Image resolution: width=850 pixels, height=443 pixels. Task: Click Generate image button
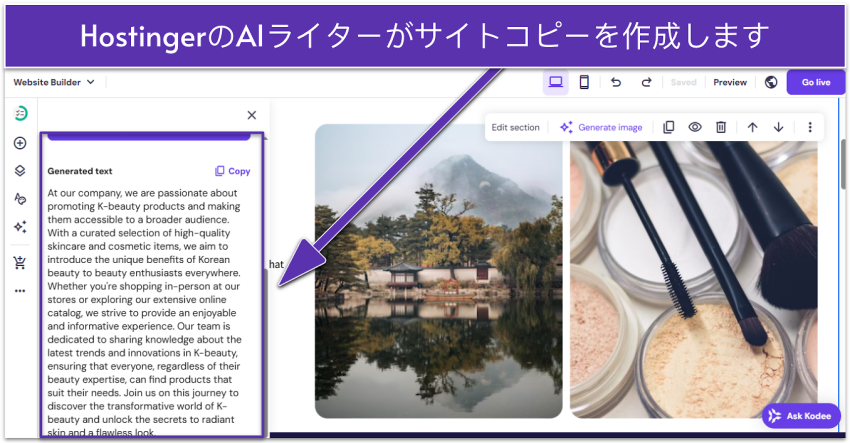coord(601,127)
